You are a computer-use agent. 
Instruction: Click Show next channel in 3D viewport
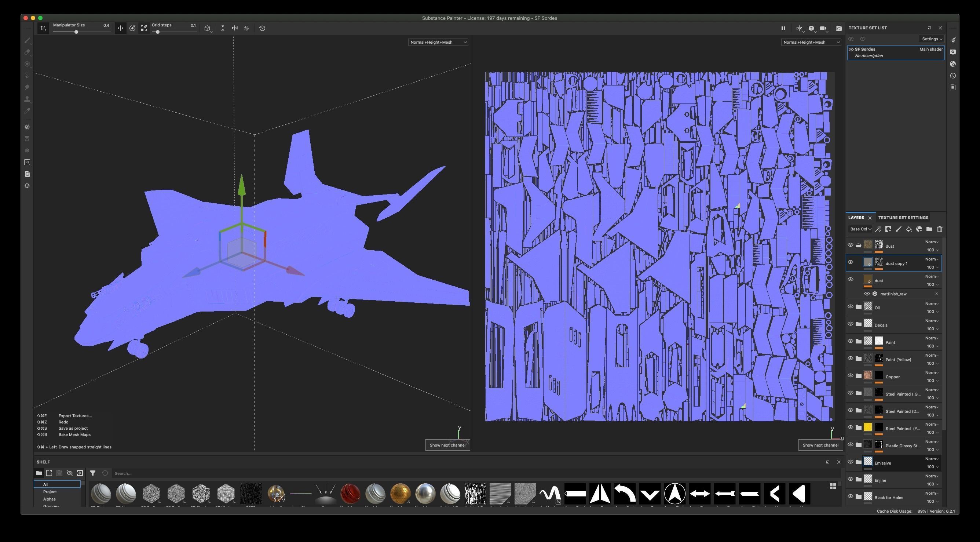coord(447,445)
